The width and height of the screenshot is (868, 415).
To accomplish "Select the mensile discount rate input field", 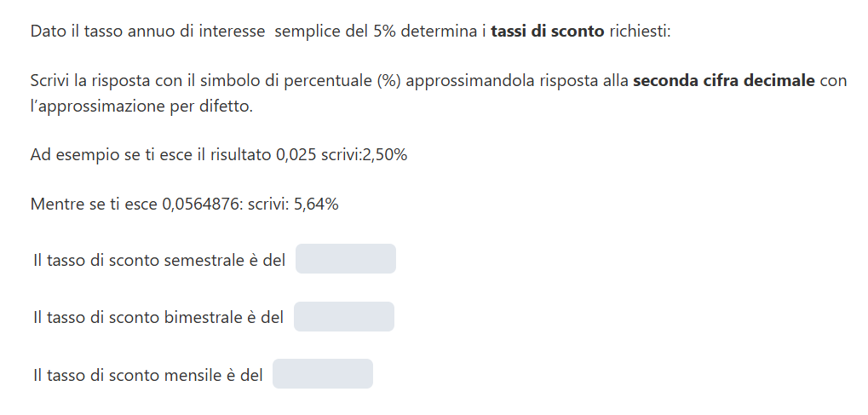I will point(322,374).
